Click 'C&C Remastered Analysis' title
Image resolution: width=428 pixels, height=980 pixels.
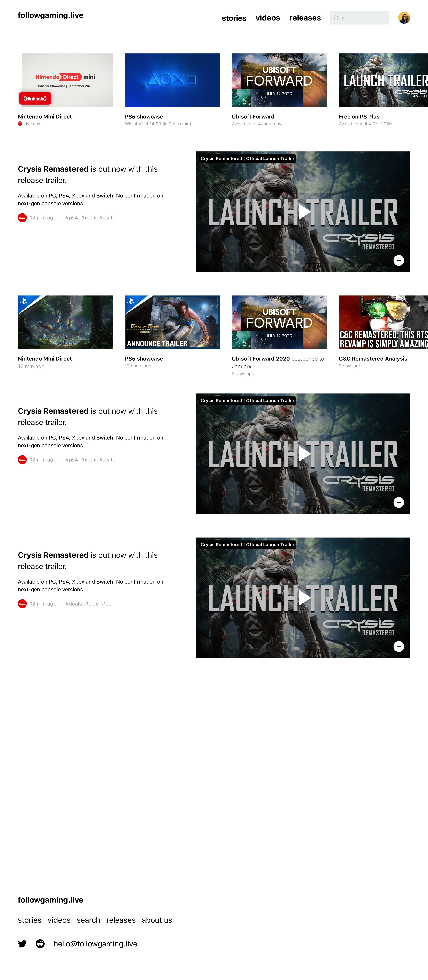tap(373, 359)
